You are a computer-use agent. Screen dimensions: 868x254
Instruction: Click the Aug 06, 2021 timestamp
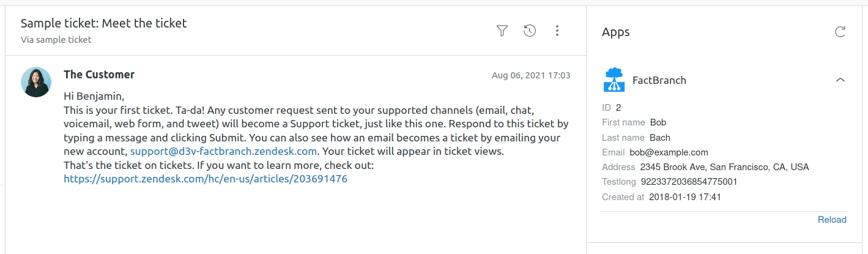click(x=531, y=75)
